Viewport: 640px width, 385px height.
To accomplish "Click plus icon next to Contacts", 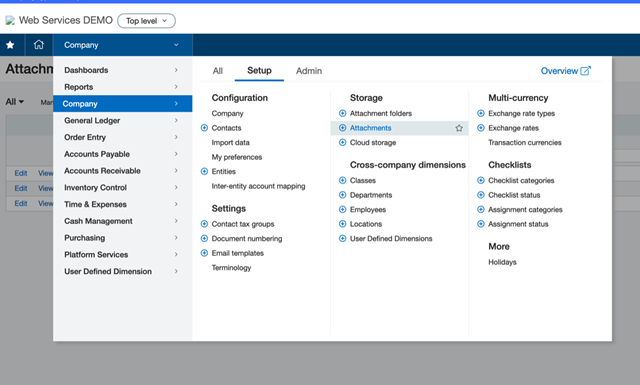I will (x=204, y=128).
